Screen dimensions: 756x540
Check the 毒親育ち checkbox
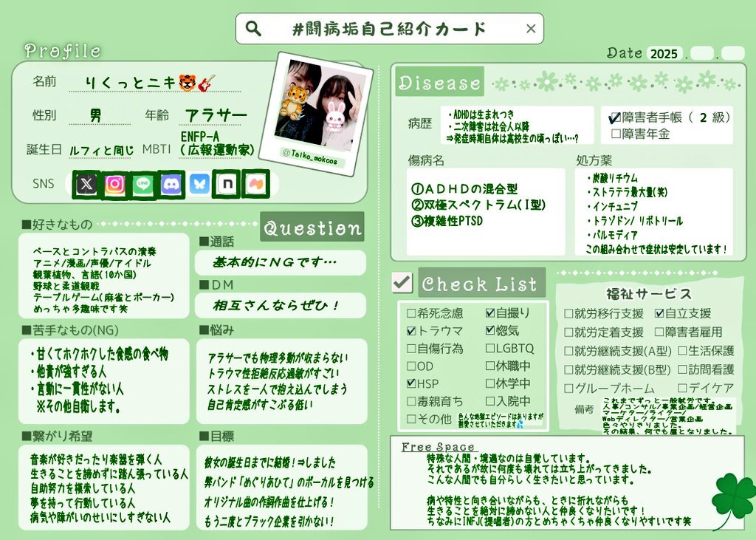click(411, 401)
